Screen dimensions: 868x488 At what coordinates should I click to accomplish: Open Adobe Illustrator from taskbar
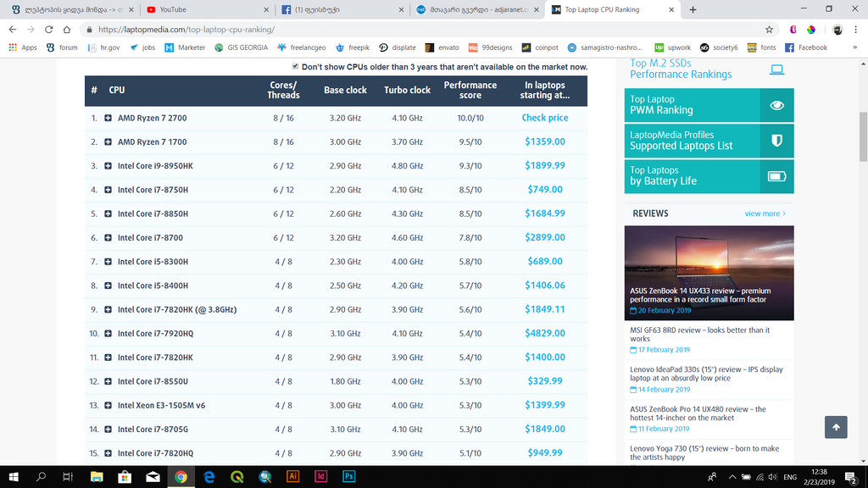[x=292, y=476]
